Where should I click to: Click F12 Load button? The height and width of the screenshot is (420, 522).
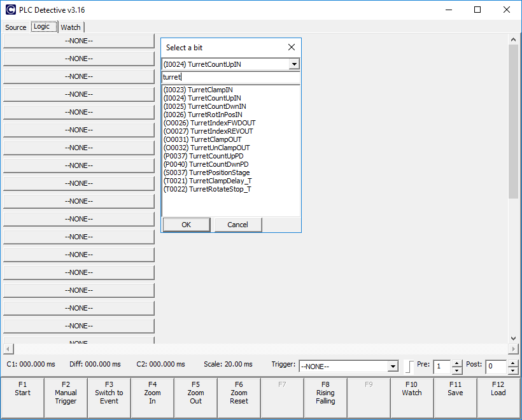tap(498, 398)
